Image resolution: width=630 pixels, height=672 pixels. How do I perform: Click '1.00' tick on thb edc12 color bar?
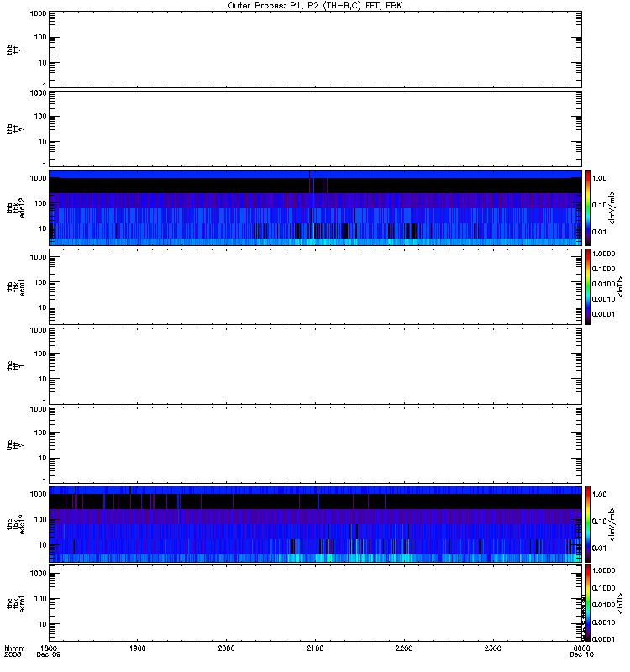point(599,178)
